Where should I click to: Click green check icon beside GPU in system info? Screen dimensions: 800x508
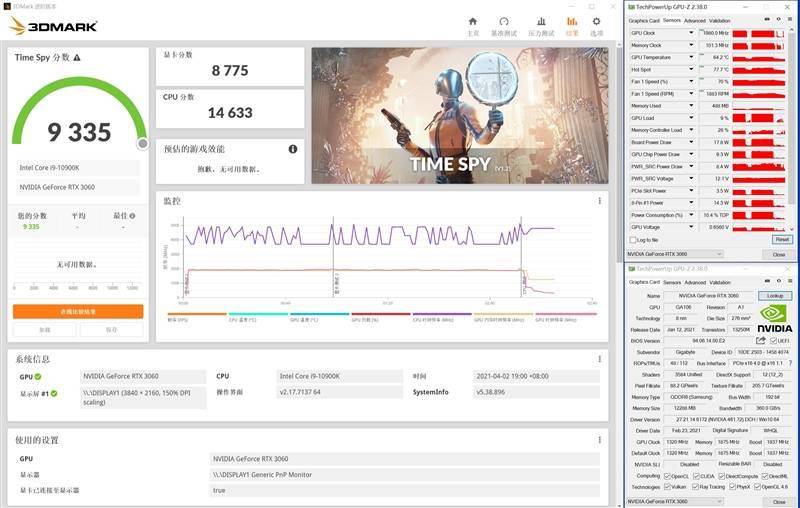pyautogui.click(x=38, y=377)
